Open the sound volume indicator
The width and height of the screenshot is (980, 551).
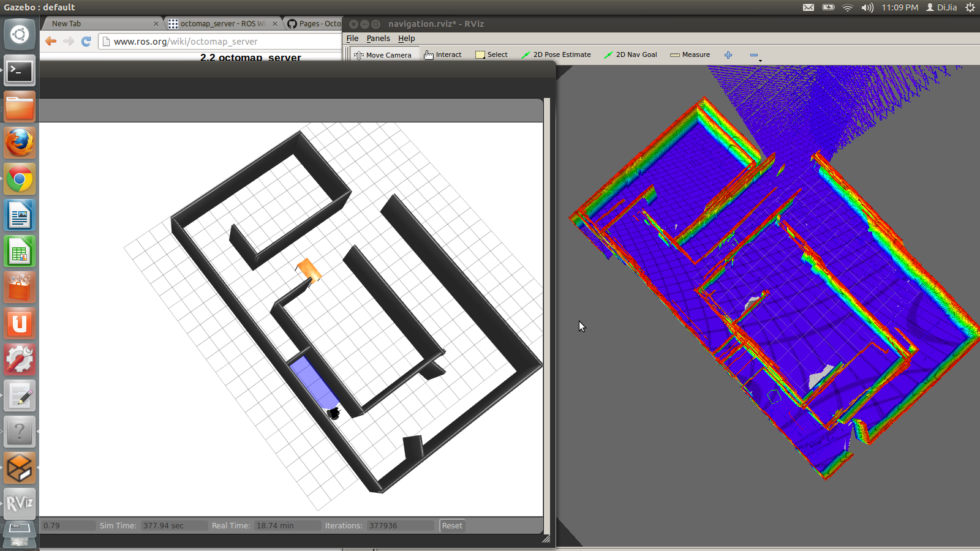867,7
